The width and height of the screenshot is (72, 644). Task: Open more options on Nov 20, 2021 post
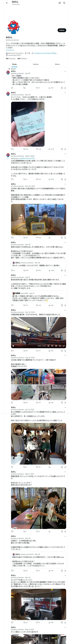coord(65,184)
